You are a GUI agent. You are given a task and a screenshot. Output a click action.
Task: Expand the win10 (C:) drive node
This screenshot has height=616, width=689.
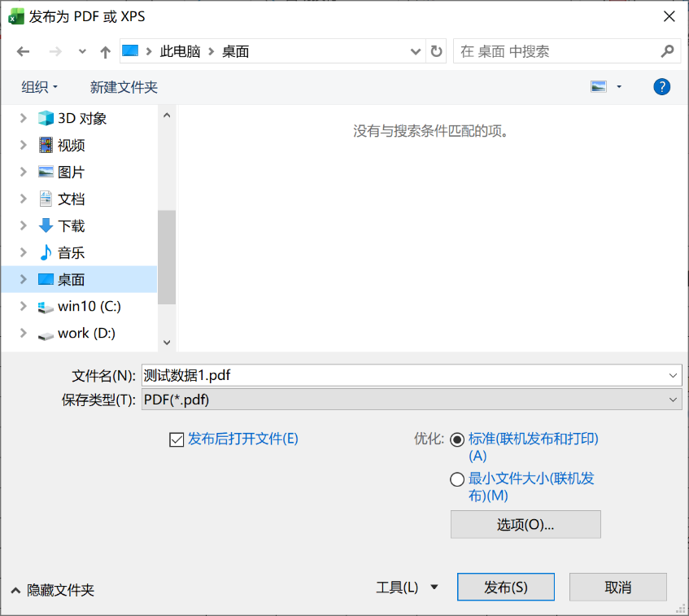[x=23, y=307]
